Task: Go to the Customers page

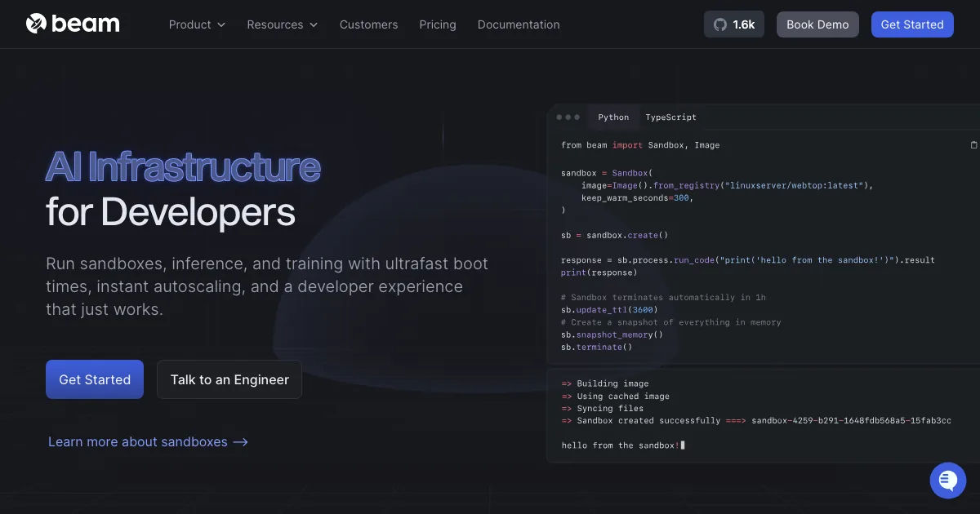Action: pos(368,24)
